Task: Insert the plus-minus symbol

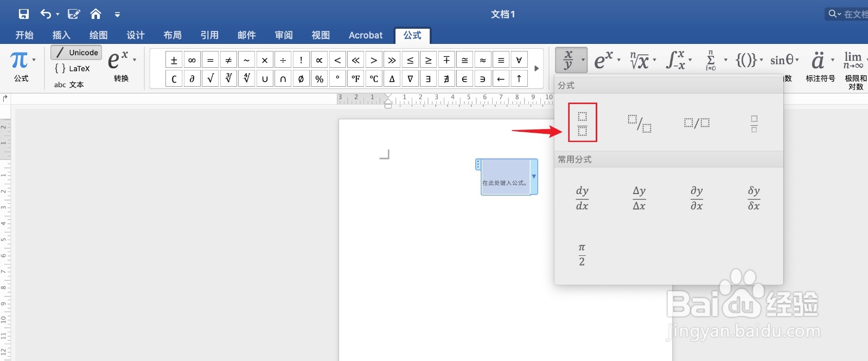Action: pyautogui.click(x=174, y=60)
